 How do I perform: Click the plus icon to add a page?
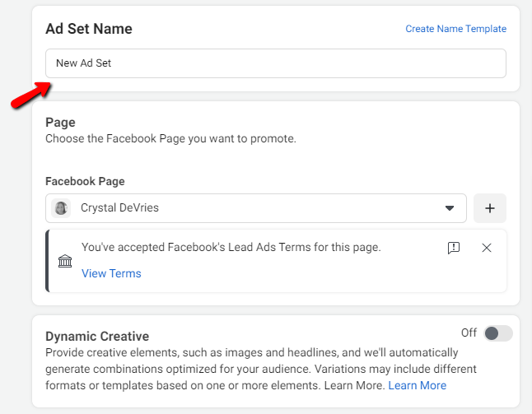pos(490,208)
